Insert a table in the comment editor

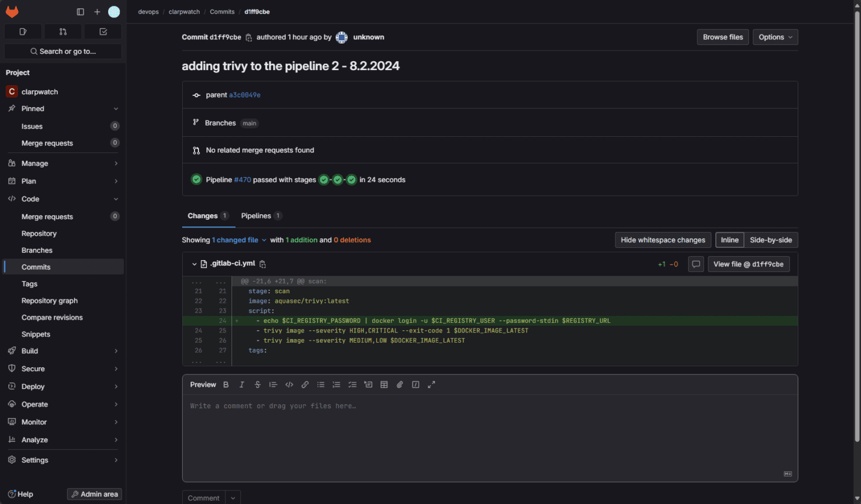click(x=384, y=385)
